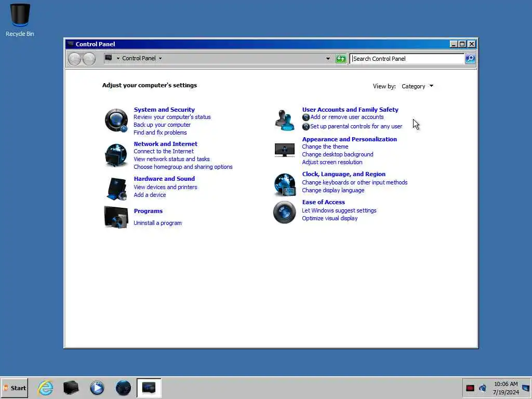Screen dimensions: 532x399
Task: Go forward using the Forward arrow button
Action: click(x=89, y=59)
